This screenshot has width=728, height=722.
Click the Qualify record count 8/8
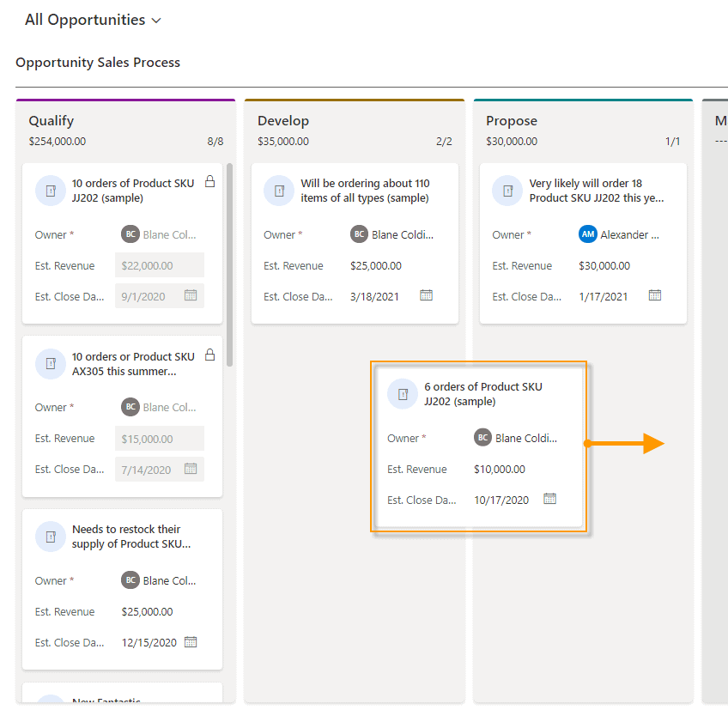pos(215,141)
